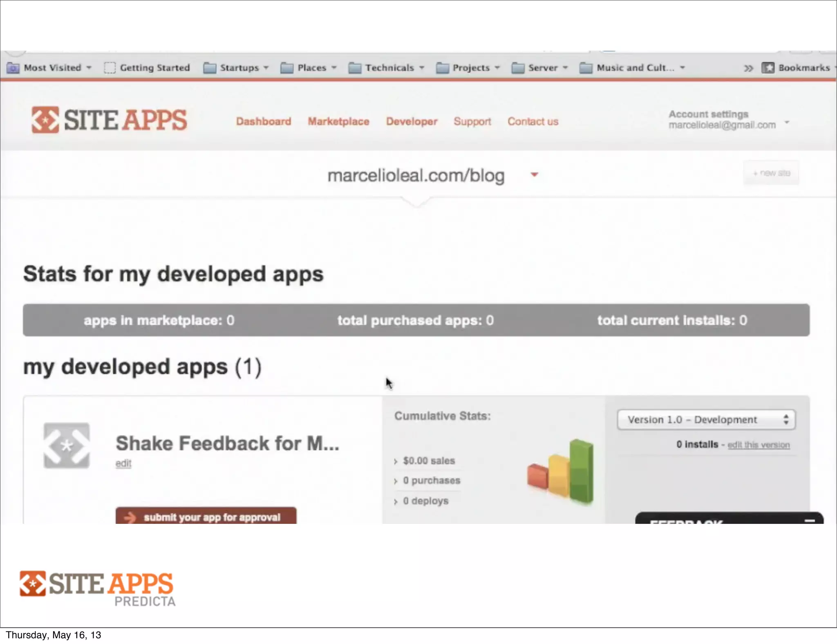837x644 pixels.
Task: Open the Projects bookmarks folder
Action: [468, 68]
